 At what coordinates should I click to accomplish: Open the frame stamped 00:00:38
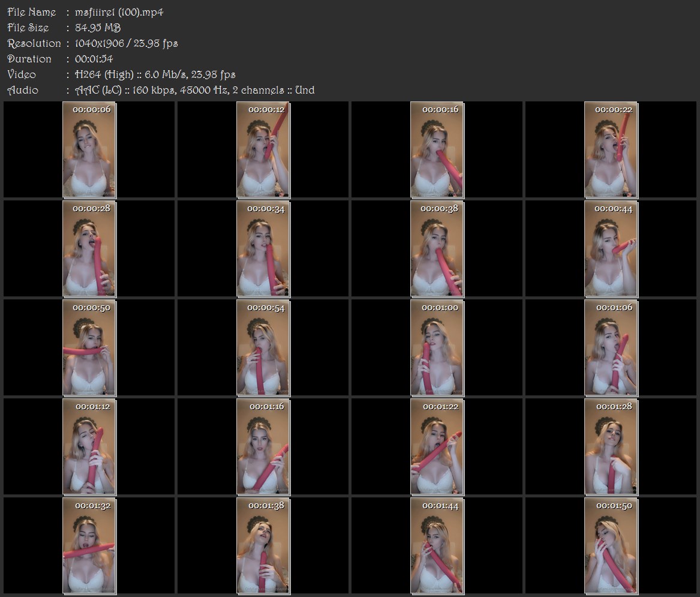tap(437, 249)
